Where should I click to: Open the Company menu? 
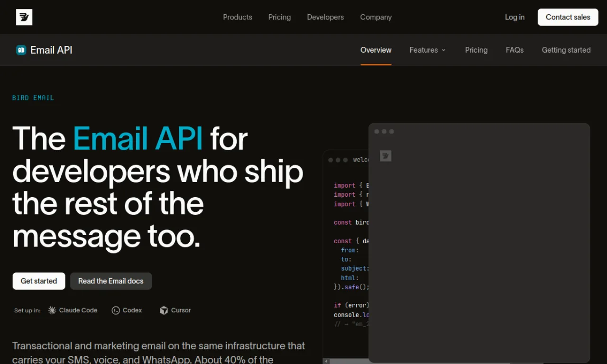(x=376, y=17)
